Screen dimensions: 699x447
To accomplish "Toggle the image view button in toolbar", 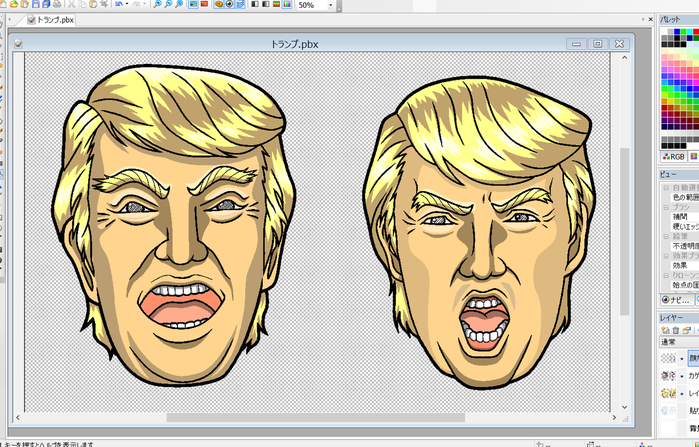I will pos(193,4).
